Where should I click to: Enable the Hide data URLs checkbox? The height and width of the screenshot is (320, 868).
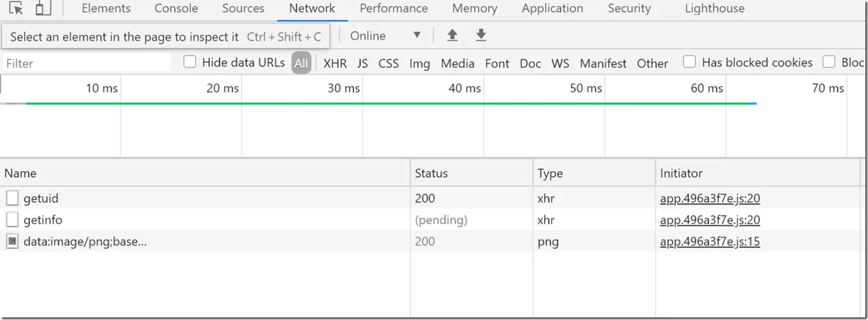pyautogui.click(x=190, y=62)
